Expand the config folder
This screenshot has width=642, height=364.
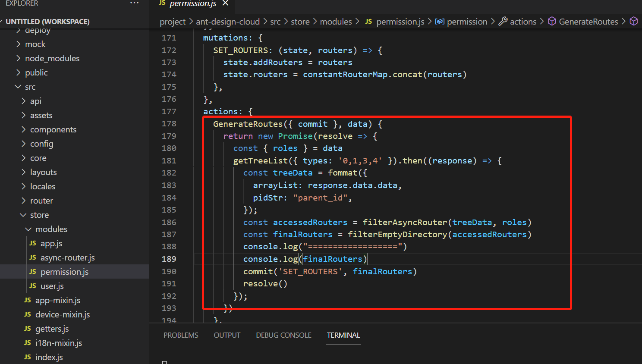point(42,144)
